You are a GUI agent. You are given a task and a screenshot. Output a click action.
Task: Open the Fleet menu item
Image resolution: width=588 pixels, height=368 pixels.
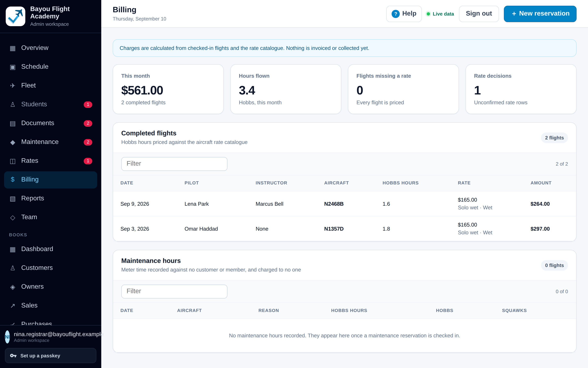point(51,85)
